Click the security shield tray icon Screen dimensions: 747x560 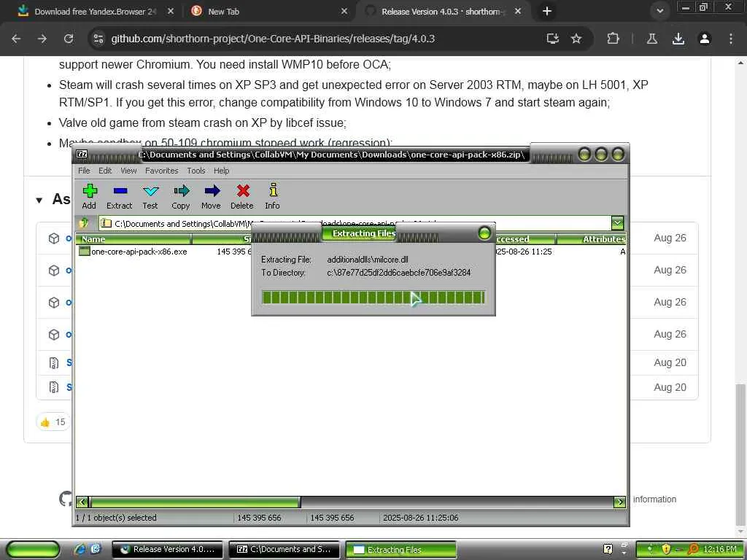(665, 550)
